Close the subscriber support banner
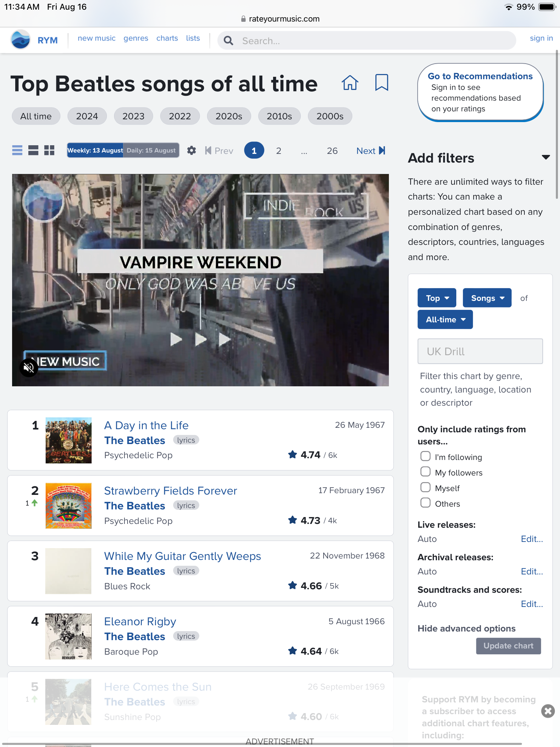 (548, 711)
